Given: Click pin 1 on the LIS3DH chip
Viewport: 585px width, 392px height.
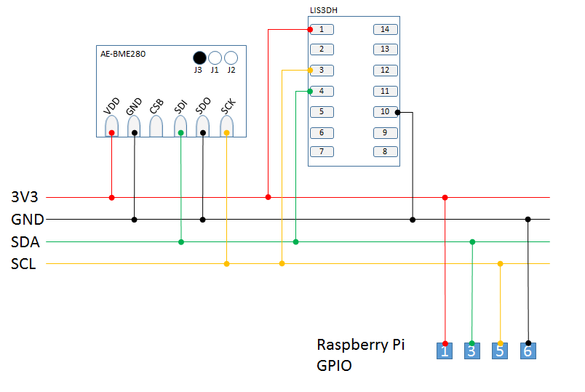Looking at the screenshot, I should 321,30.
